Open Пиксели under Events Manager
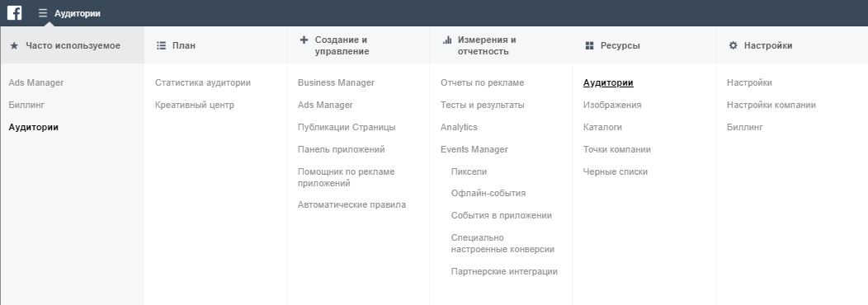This screenshot has width=868, height=305. (469, 171)
